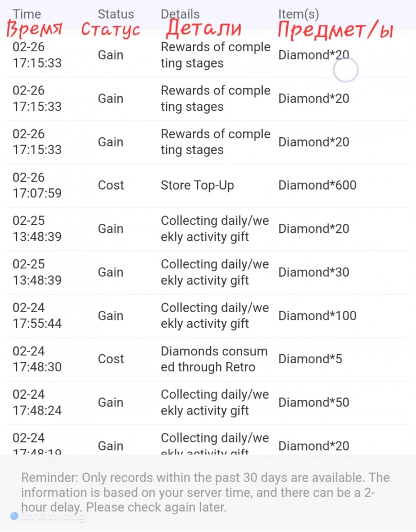Select the Status column header
Viewport: 416px width, 532px height.
pyautogui.click(x=116, y=14)
